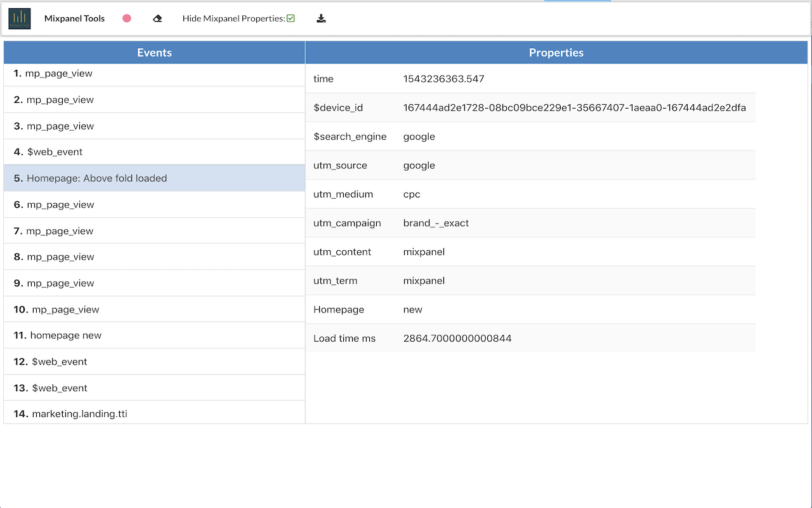
Task: Click the $device_id property name
Action: pos(338,108)
